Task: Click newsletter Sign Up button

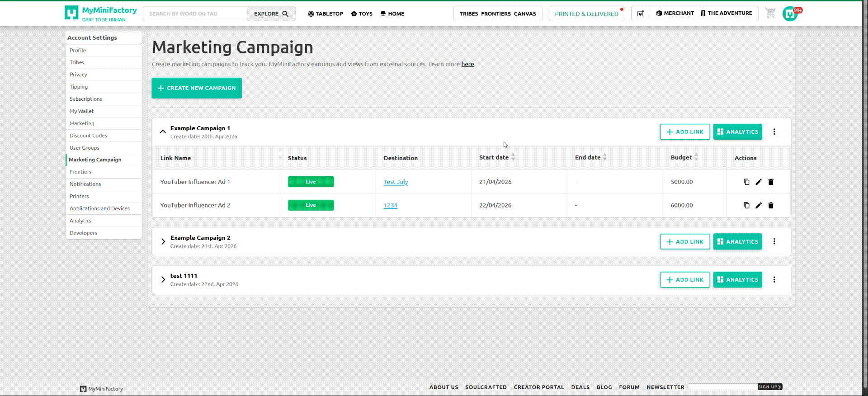Action: [770, 387]
